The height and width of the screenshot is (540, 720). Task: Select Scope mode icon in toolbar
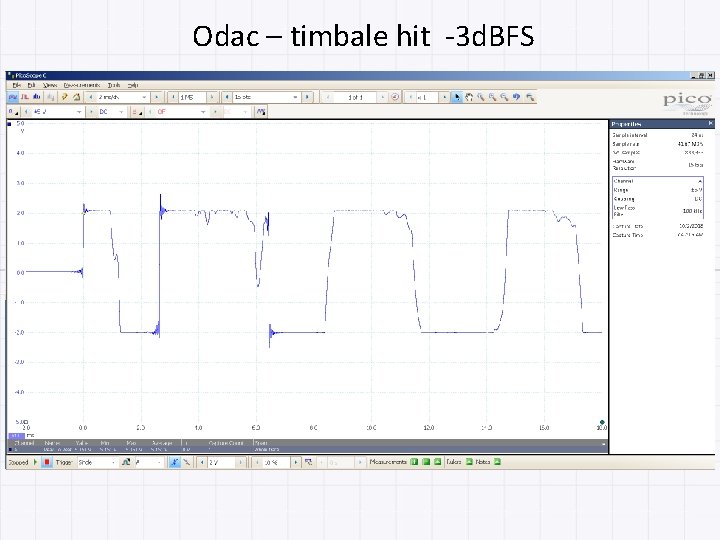pos(13,97)
